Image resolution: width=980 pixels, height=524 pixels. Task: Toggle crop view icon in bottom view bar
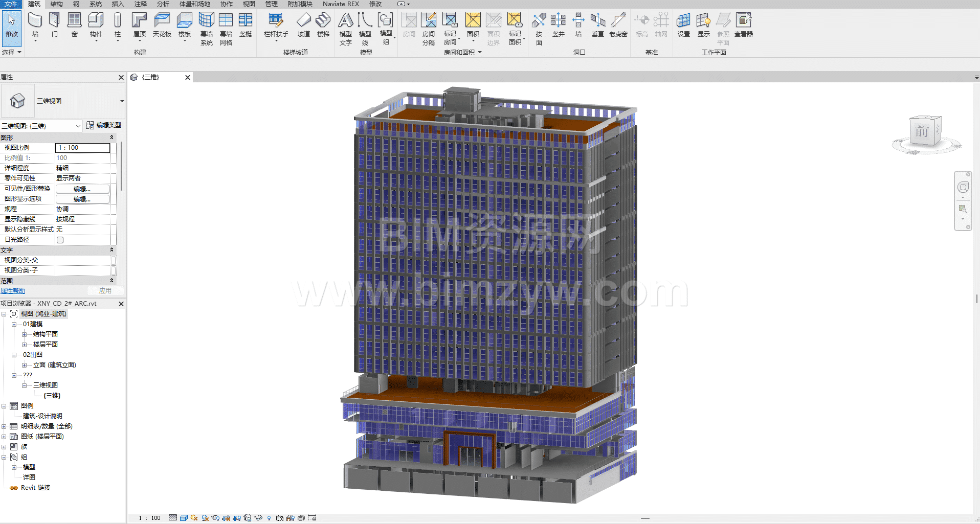click(x=226, y=518)
